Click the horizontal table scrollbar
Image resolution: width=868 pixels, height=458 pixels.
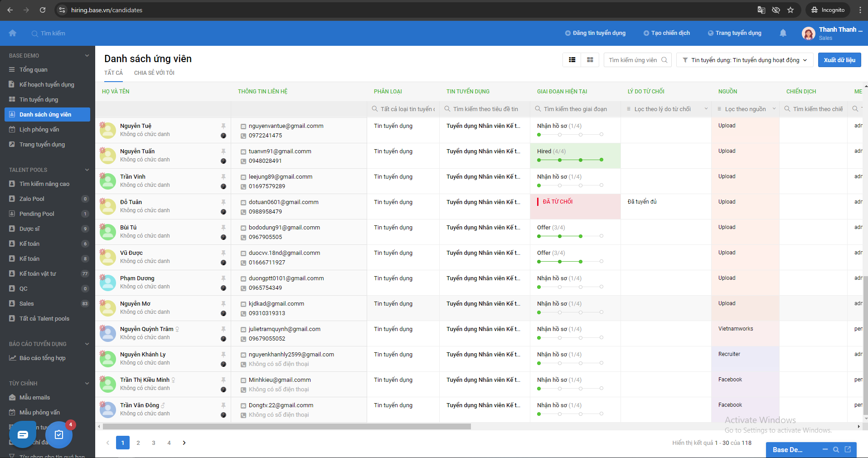coord(286,426)
